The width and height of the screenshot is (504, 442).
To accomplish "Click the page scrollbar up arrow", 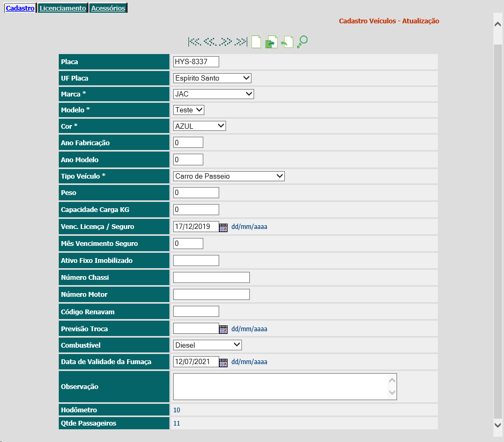I will [498, 24].
